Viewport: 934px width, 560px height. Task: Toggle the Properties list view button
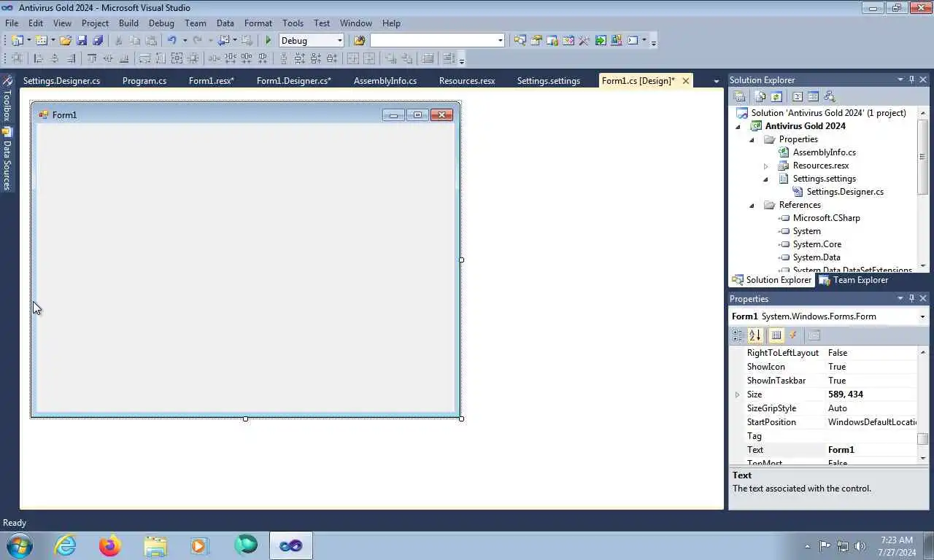coord(776,335)
